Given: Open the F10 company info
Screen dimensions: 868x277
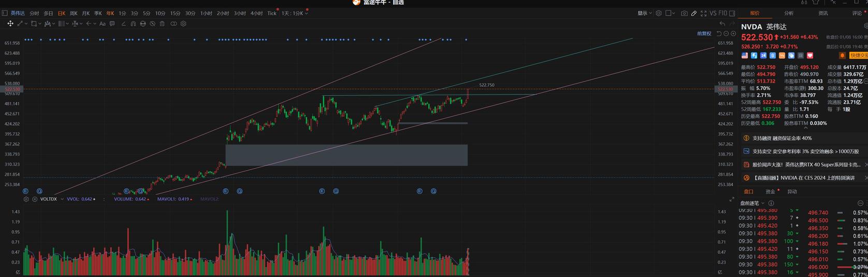Looking at the screenshot, I should 723,13.
